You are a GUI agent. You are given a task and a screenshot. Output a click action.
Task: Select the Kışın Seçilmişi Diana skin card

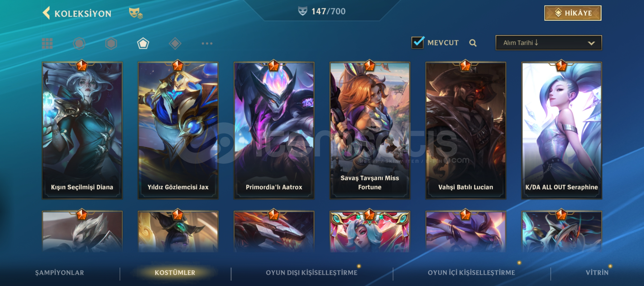82,130
